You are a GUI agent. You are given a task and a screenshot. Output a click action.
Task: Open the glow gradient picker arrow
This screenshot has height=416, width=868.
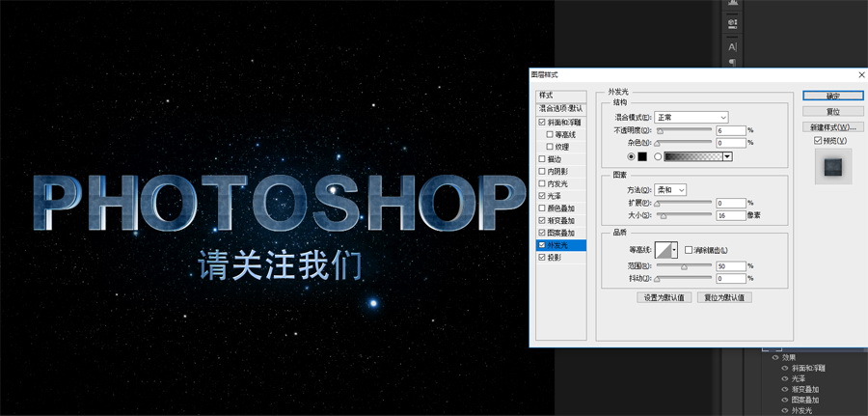[x=727, y=156]
